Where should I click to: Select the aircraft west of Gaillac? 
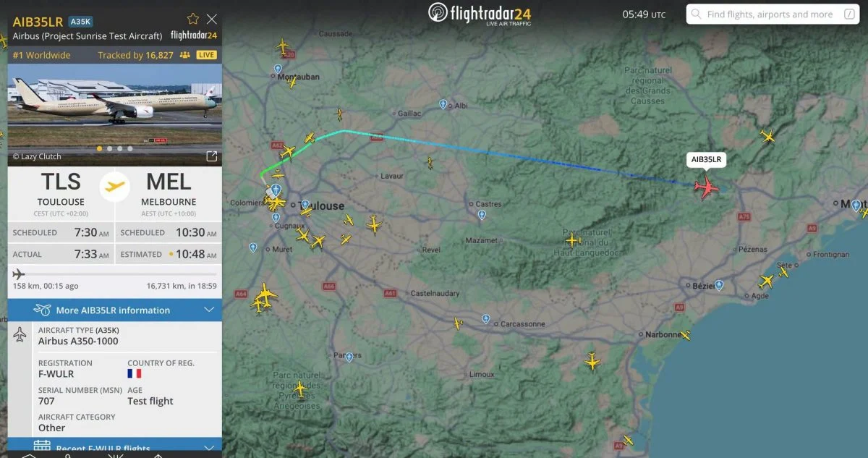(x=339, y=114)
